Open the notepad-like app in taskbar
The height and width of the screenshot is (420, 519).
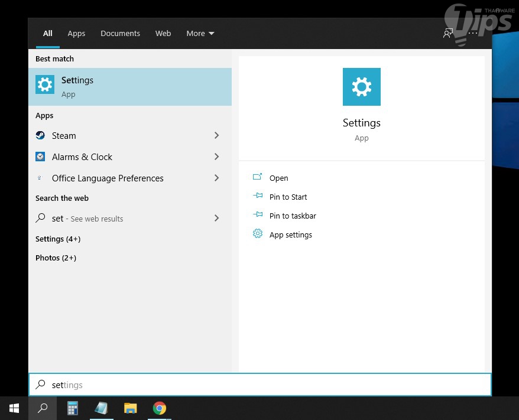[101, 408]
